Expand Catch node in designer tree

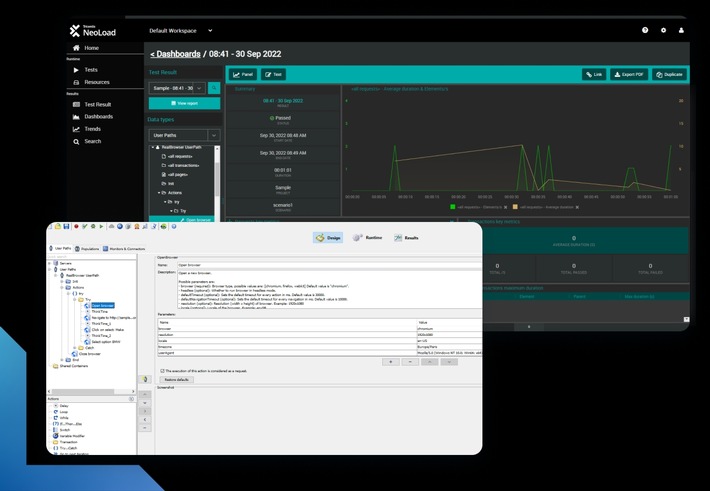coord(75,348)
